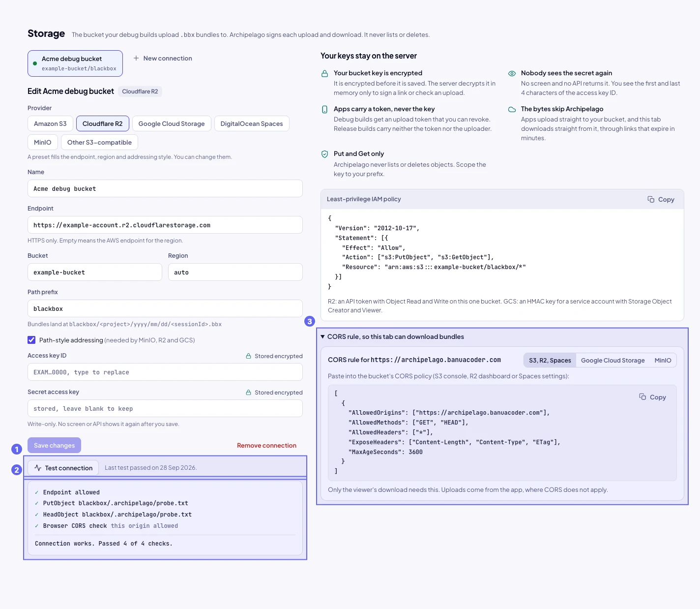
Task: Click the phone icon beside 'Apps carry a token'
Action: pos(324,109)
